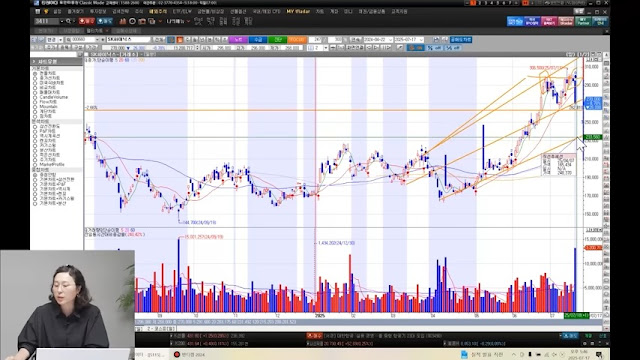This screenshot has height=360, width=640.
Task: Open the small dropdown showing value 2
Action: 326,48
